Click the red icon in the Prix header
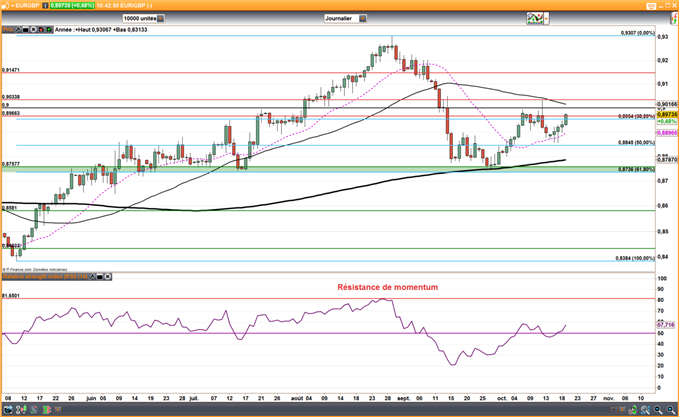 coord(41,30)
